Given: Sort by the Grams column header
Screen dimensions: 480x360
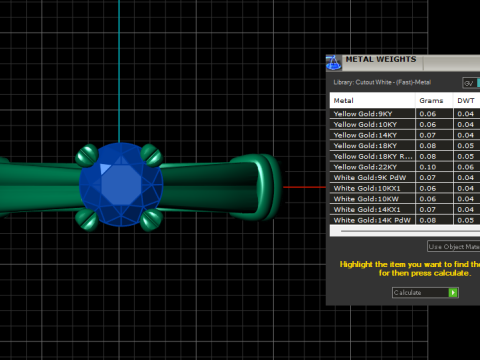Looking at the screenshot, I should (434, 100).
